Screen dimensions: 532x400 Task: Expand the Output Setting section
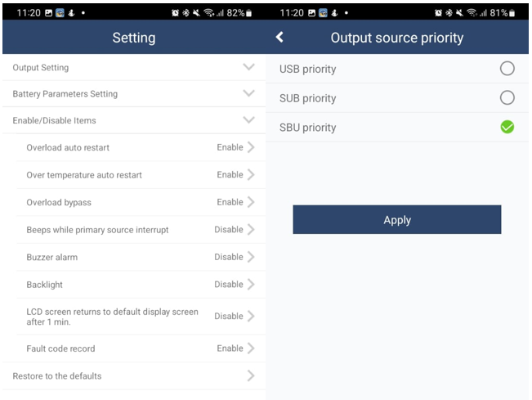(x=249, y=67)
